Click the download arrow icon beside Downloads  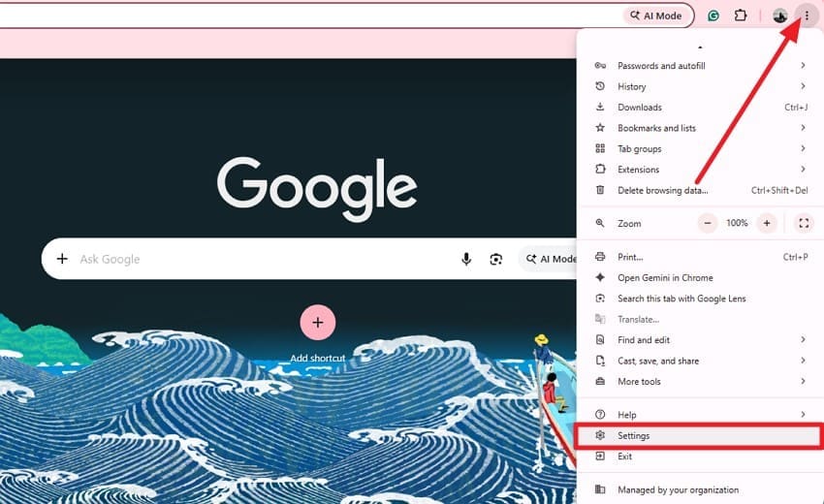click(x=600, y=107)
